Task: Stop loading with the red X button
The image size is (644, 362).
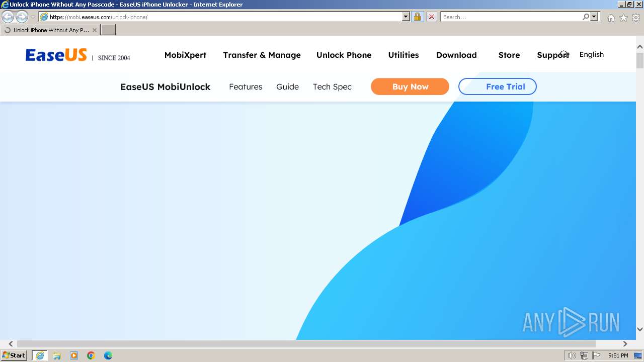Action: click(431, 17)
